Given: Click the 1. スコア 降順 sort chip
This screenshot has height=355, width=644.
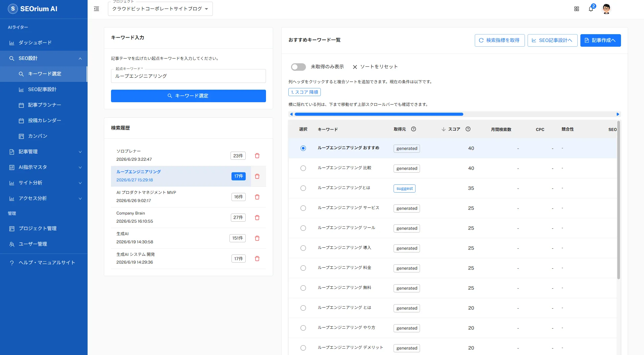Looking at the screenshot, I should point(305,92).
